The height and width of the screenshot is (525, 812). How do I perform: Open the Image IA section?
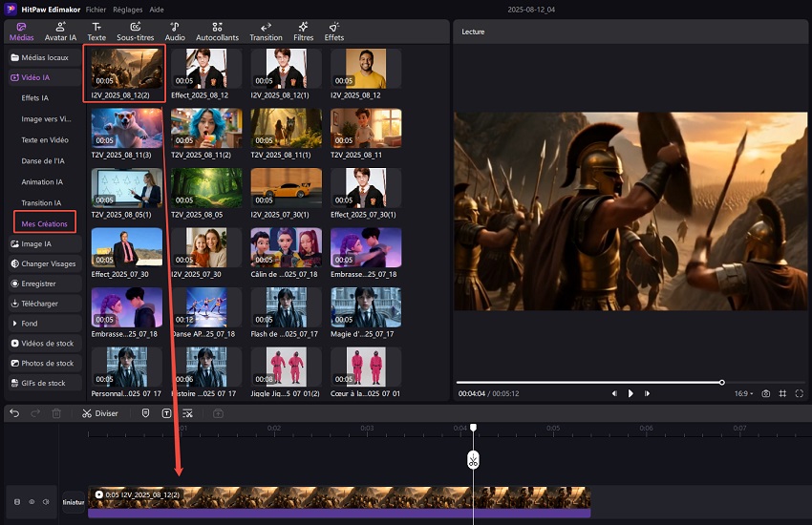point(45,243)
